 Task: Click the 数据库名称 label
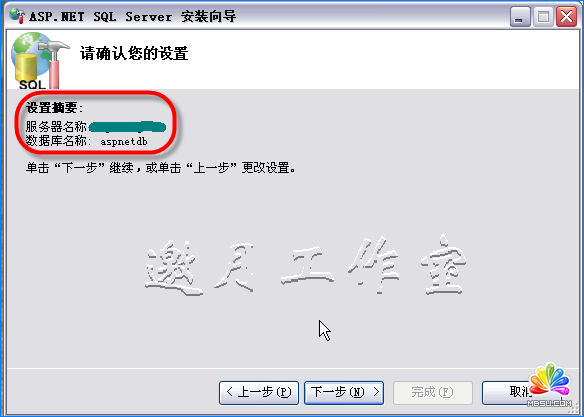click(x=58, y=141)
